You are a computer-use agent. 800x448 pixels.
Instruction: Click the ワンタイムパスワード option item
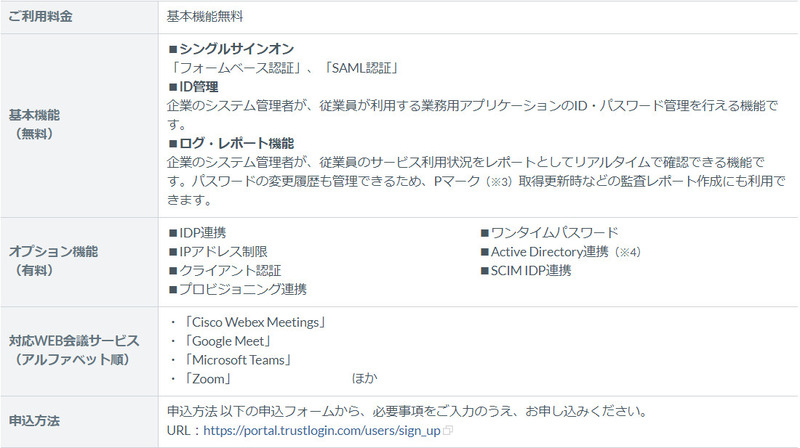click(554, 233)
